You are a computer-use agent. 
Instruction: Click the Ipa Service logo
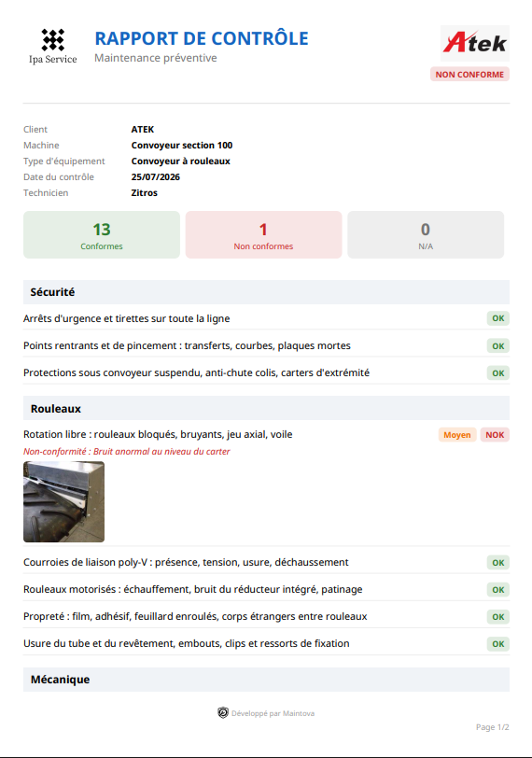pyautogui.click(x=52, y=46)
